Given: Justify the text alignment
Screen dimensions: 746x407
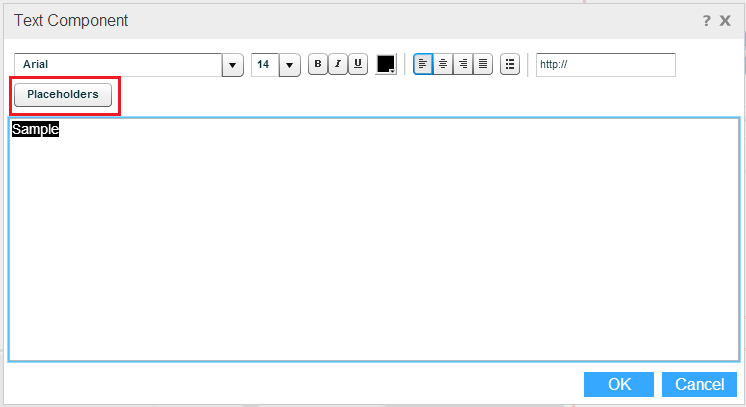Looking at the screenshot, I should pos(483,64).
